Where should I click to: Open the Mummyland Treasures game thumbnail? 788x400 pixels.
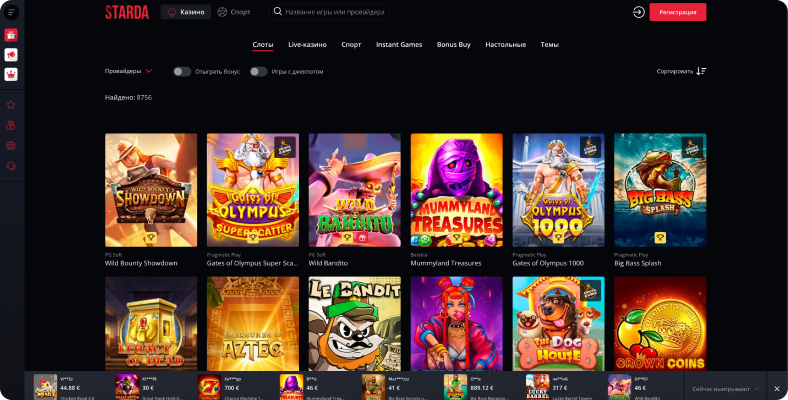[x=456, y=190]
